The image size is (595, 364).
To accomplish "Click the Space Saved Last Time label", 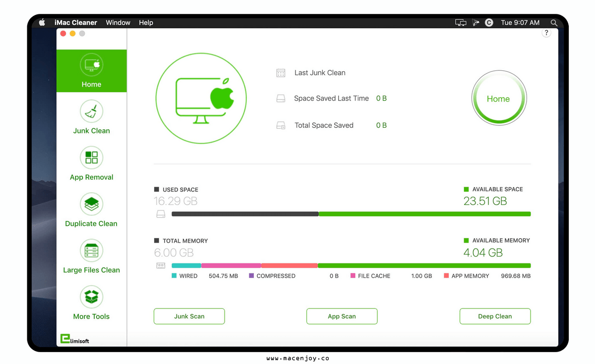I will coord(331,99).
